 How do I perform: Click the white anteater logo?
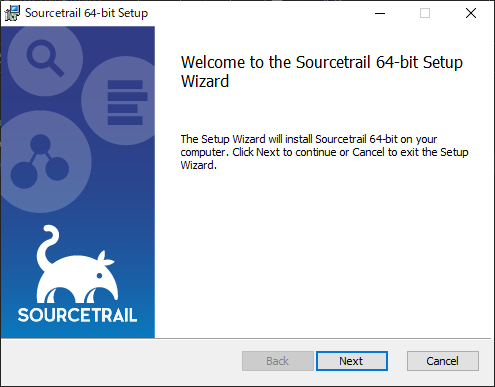pyautogui.click(x=77, y=263)
